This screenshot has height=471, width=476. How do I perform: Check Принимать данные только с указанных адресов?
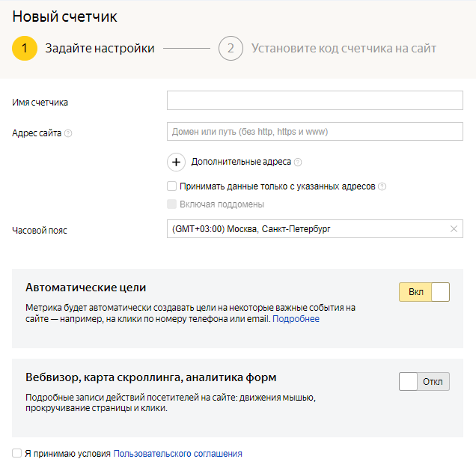coord(172,186)
